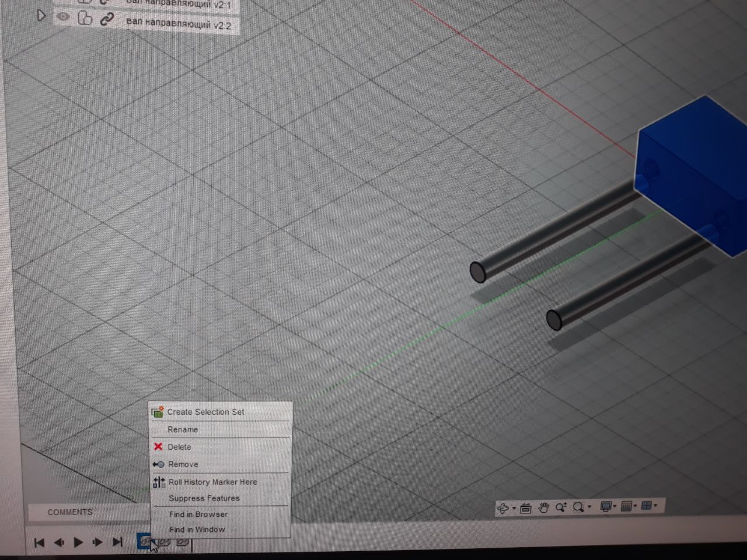747x560 pixels.
Task: Open the Zoom Fit dropdown arrow
Action: [589, 506]
